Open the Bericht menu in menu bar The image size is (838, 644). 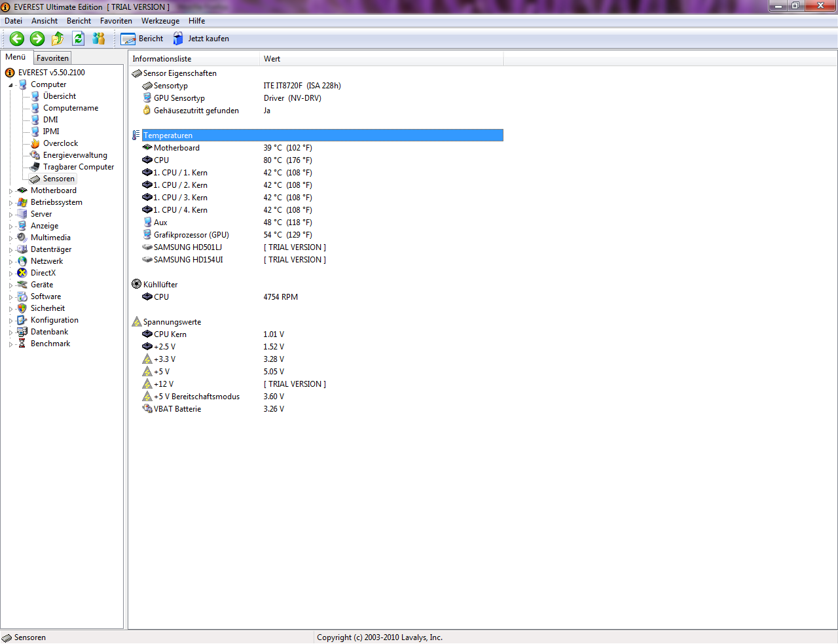[x=79, y=21]
